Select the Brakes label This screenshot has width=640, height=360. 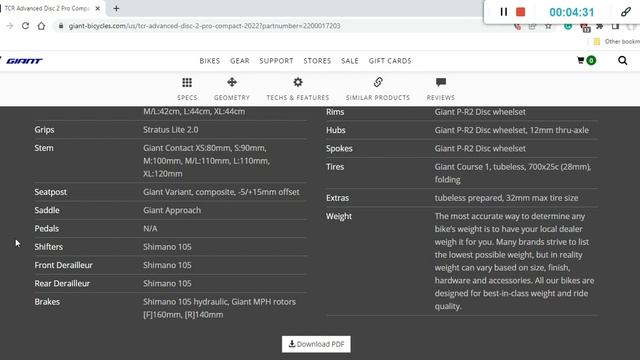pos(47,302)
